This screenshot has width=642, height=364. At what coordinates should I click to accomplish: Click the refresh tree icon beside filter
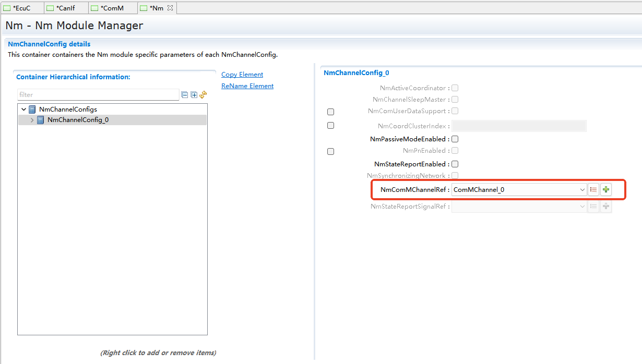[x=203, y=95]
